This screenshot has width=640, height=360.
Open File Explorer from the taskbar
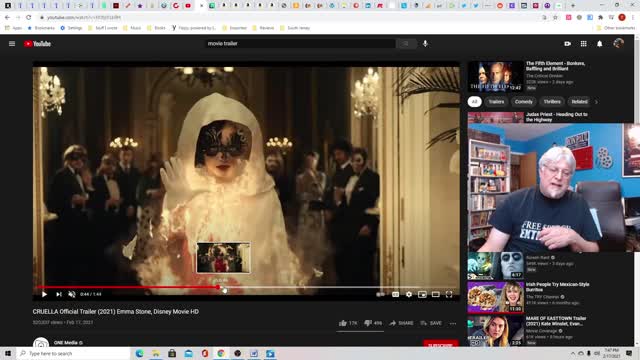pos(156,353)
